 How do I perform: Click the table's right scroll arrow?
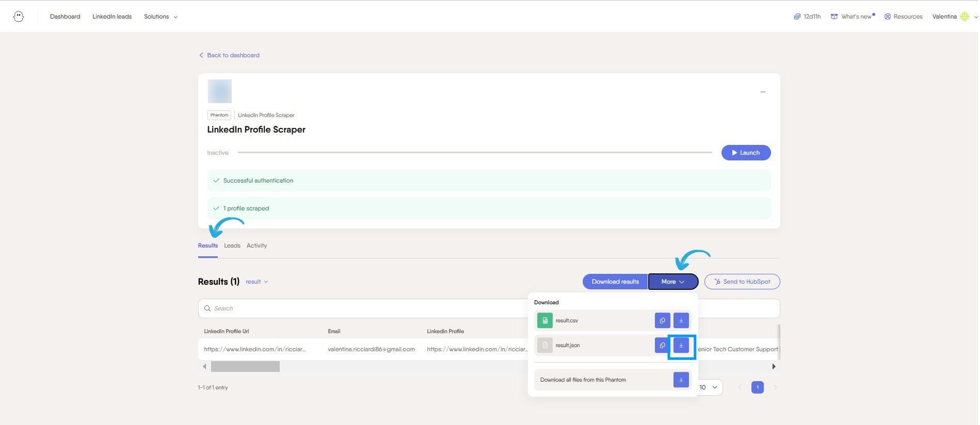pyautogui.click(x=774, y=367)
